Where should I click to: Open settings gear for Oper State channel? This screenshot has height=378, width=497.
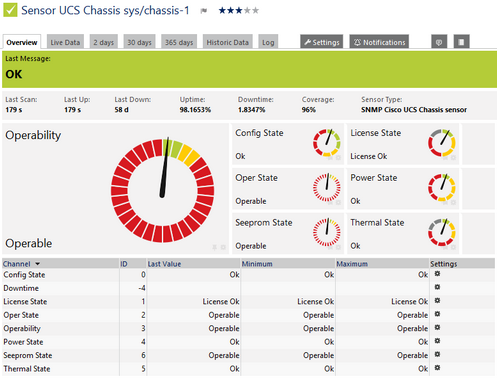tap(437, 314)
